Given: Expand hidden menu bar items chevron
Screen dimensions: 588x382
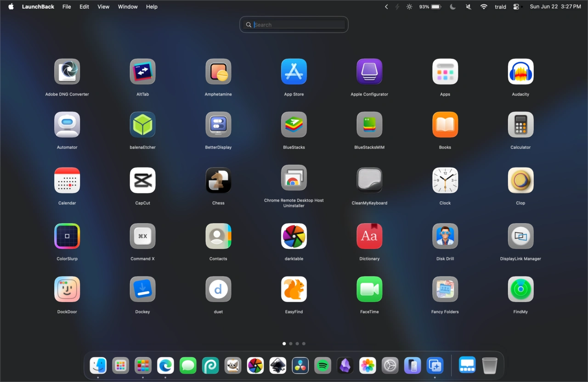Looking at the screenshot, I should [x=386, y=7].
